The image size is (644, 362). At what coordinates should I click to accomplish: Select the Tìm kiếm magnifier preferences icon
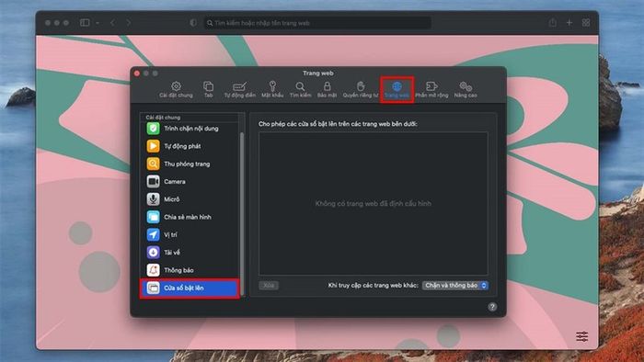point(300,89)
